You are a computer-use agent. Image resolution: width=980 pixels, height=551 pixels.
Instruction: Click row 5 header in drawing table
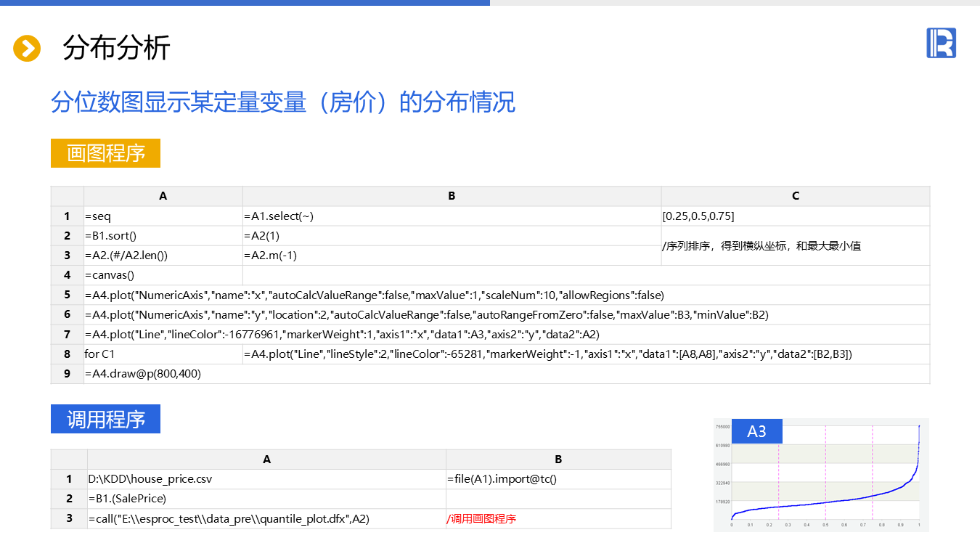[x=68, y=295]
